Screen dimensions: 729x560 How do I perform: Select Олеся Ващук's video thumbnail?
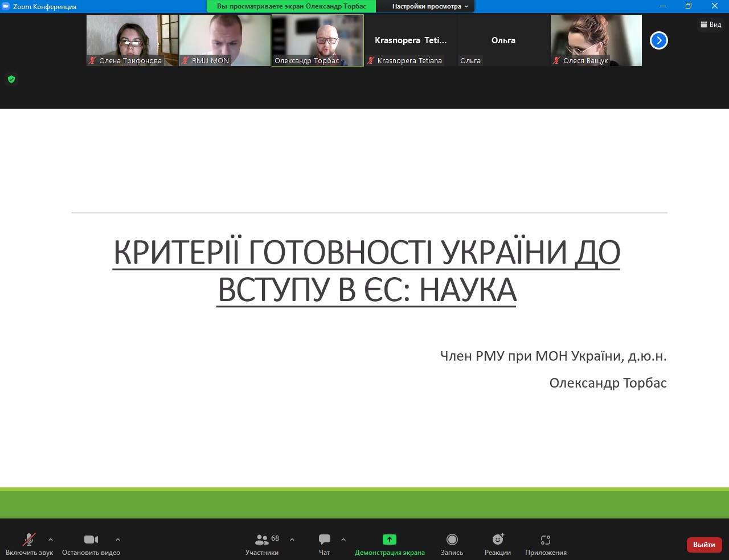coord(596,40)
